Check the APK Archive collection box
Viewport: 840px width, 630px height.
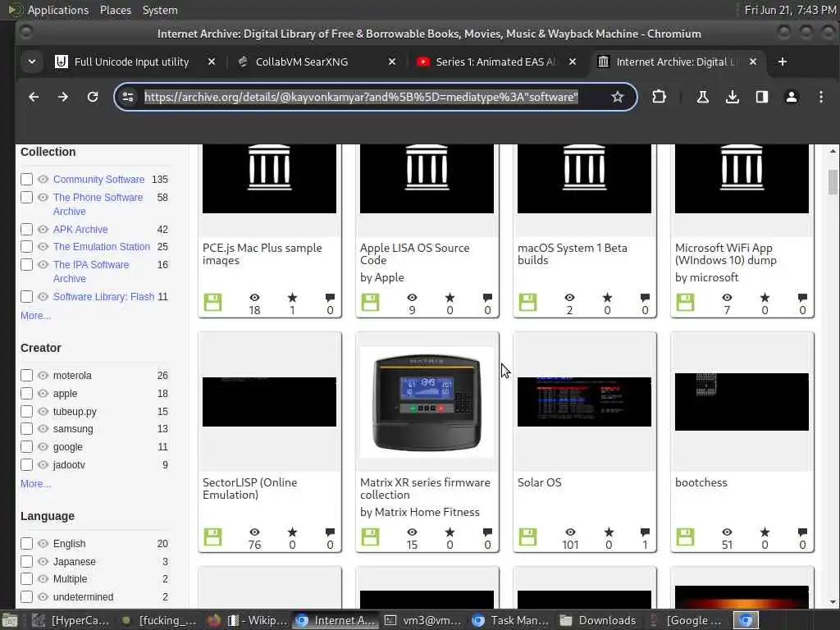tap(26, 230)
